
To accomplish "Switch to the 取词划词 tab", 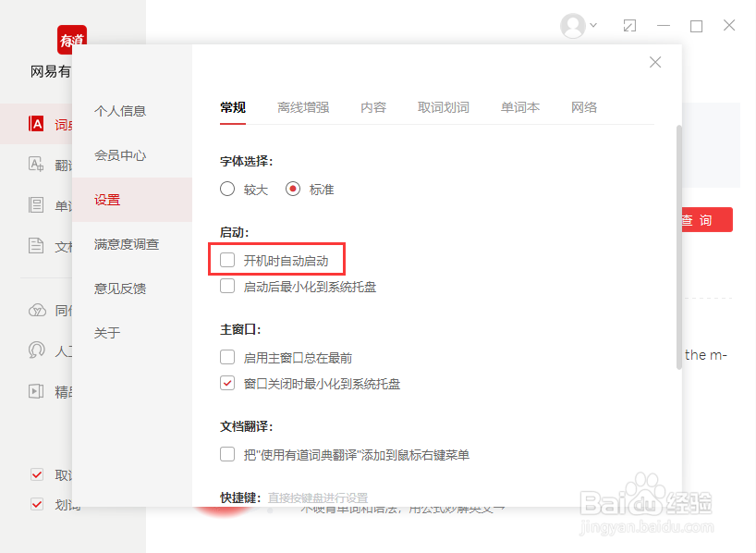I will tap(444, 106).
